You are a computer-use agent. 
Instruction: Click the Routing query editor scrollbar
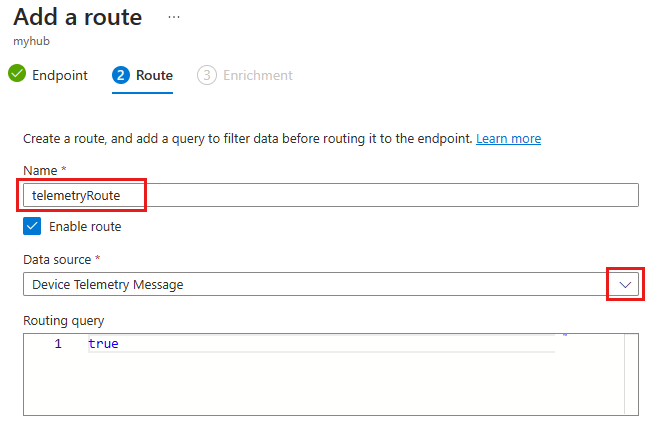tap(631, 373)
